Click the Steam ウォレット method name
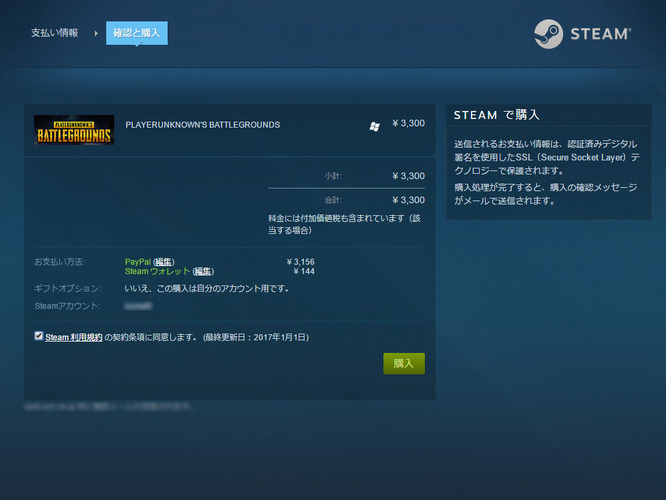The height and width of the screenshot is (500, 666). (158, 271)
